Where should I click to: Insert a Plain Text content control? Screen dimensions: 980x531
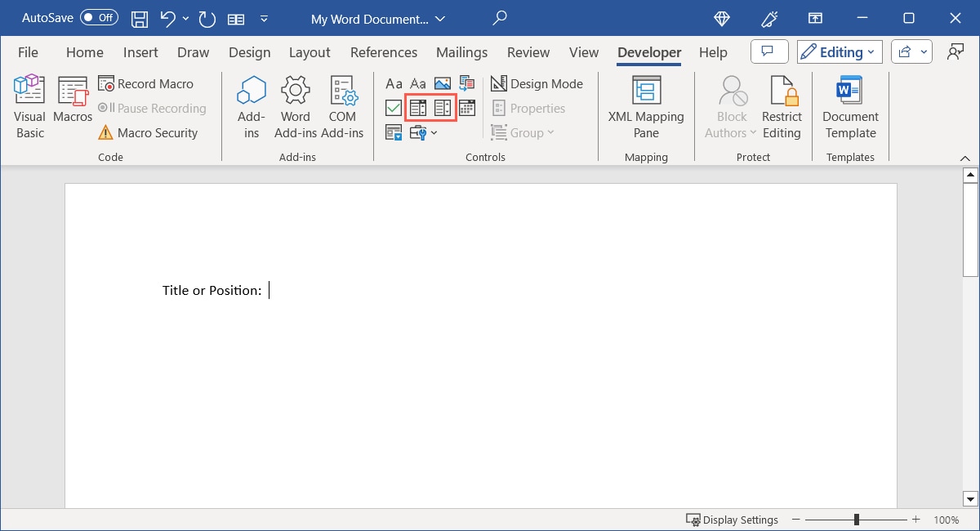point(418,83)
